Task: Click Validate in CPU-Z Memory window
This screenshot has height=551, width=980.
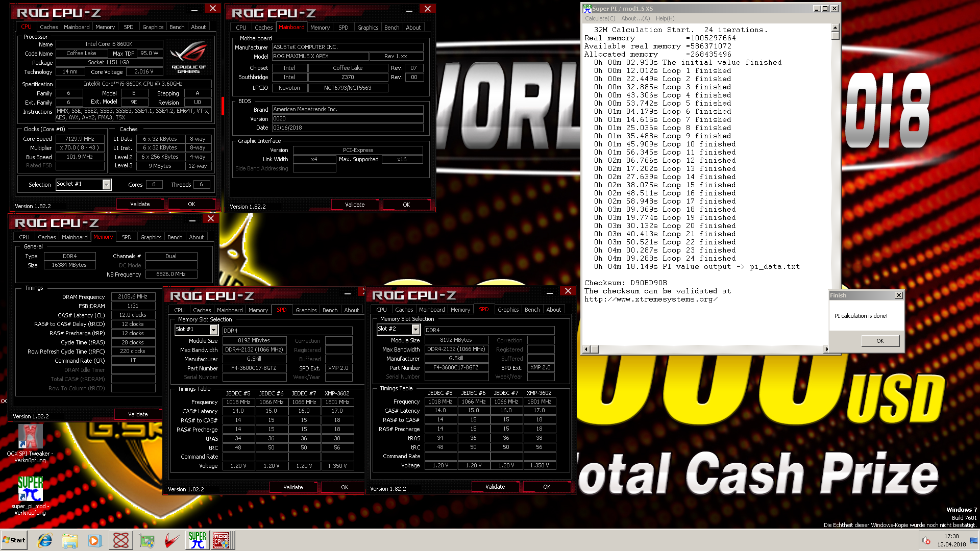Action: [x=138, y=414]
